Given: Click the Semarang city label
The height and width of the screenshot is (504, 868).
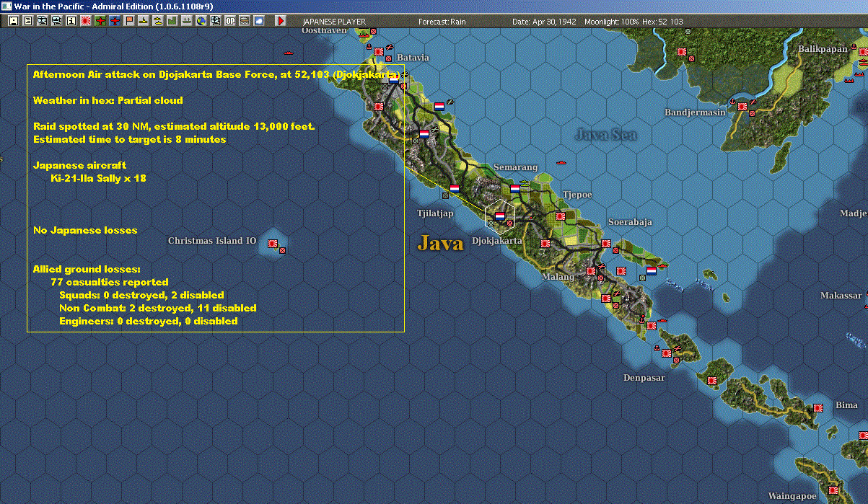Looking at the screenshot, I should pos(515,167).
